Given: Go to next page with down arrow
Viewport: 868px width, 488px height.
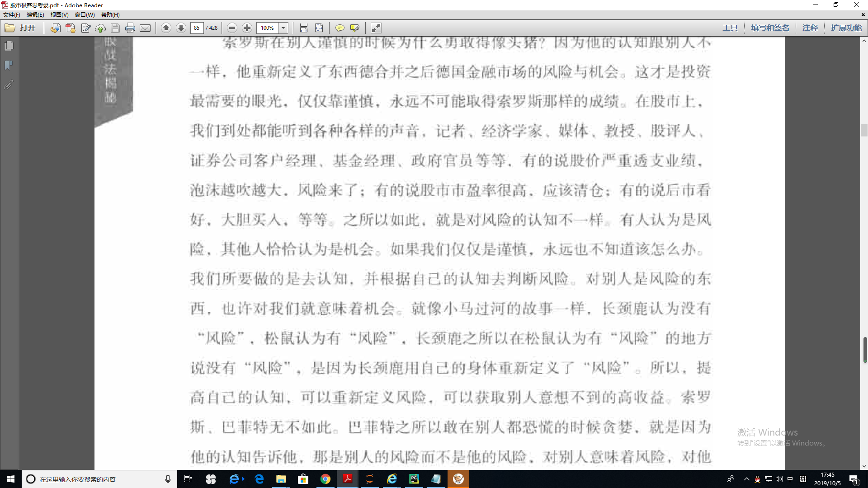Looking at the screenshot, I should [x=181, y=28].
